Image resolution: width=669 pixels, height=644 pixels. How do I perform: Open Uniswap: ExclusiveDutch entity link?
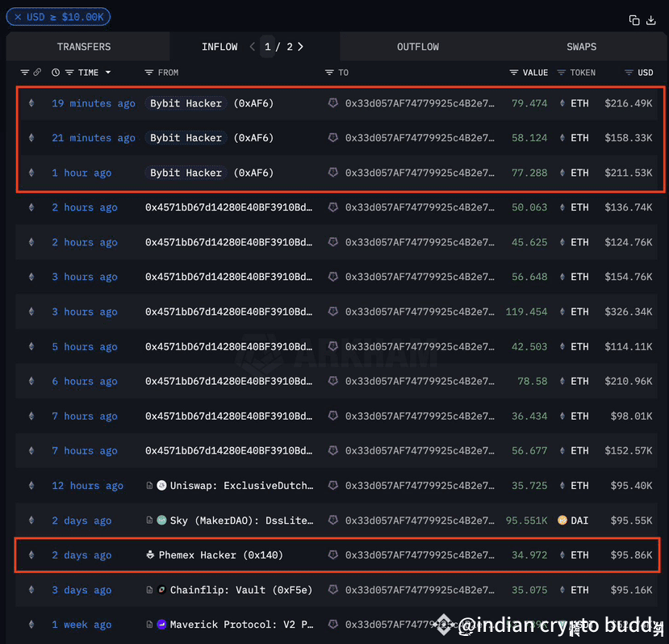pyautogui.click(x=241, y=486)
